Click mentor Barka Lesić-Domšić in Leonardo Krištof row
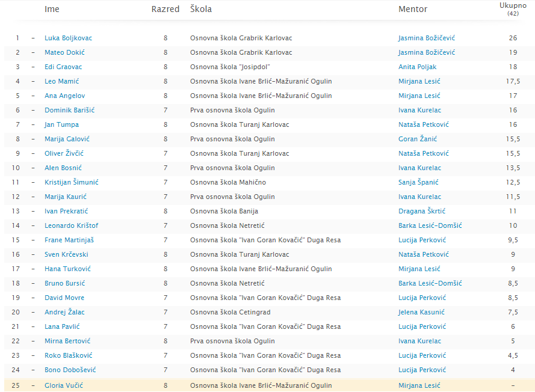Image resolution: width=535 pixels, height=392 pixels. pyautogui.click(x=430, y=225)
